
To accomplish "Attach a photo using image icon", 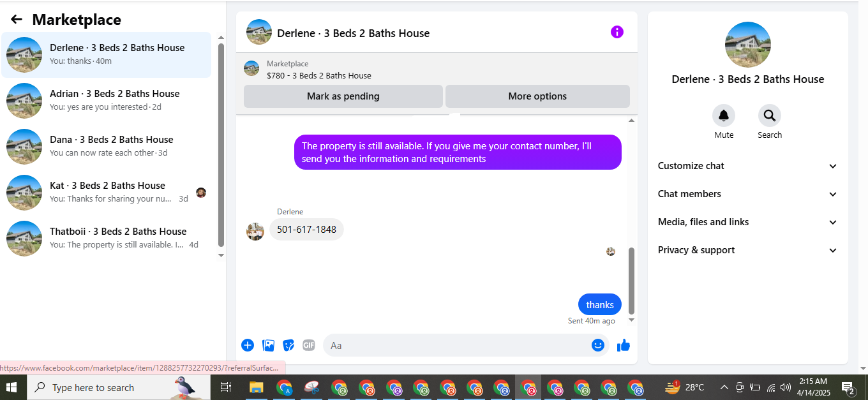I will (x=269, y=345).
